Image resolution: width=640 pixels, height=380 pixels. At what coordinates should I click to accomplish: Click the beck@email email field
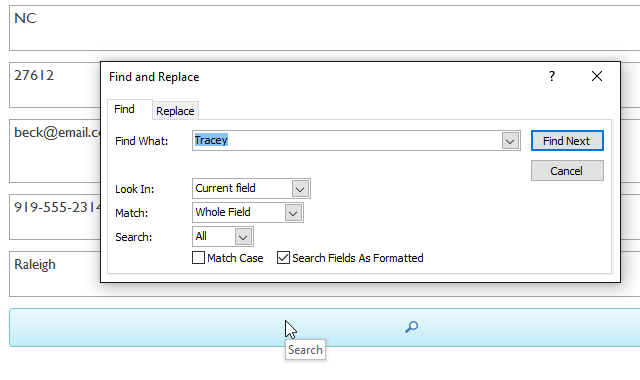click(55, 151)
